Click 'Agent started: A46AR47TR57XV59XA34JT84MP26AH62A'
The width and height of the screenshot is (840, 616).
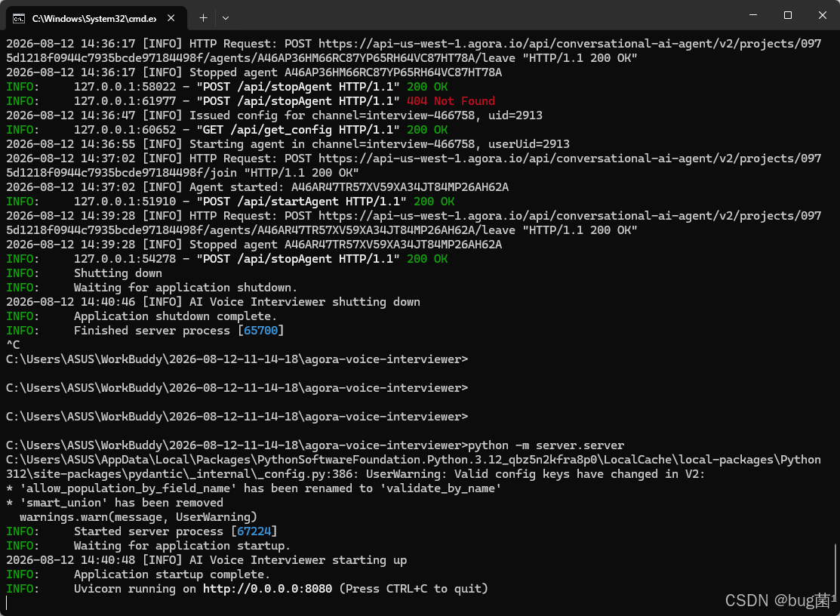pos(349,187)
